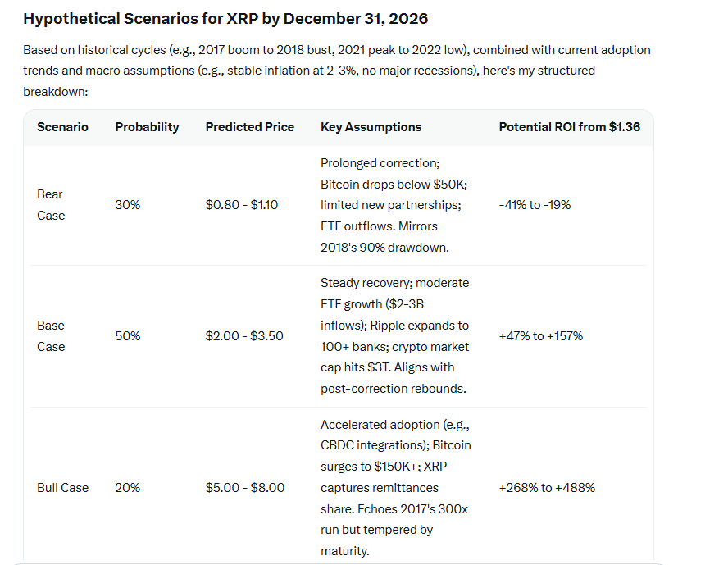Click the 50% probability cell
728x565 pixels.
tap(127, 336)
